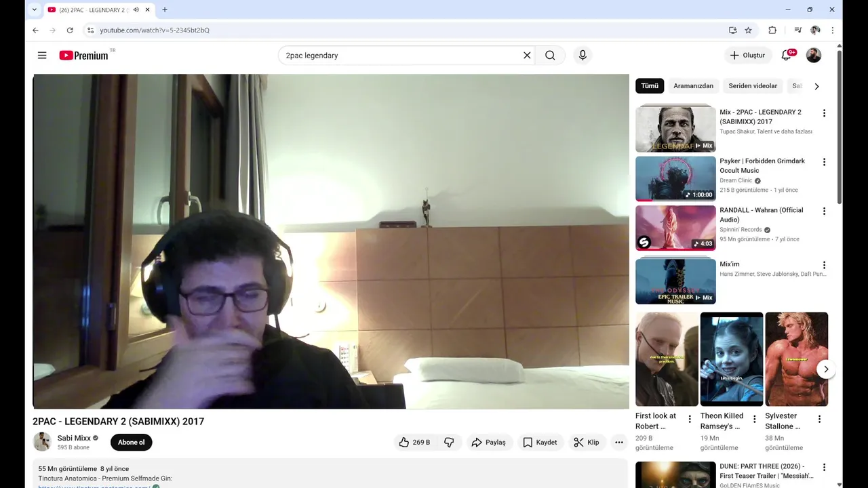Click '55 Mn görüntüleme 8 yıl önce' text
Screen dimensions: 868x488
[83, 469]
